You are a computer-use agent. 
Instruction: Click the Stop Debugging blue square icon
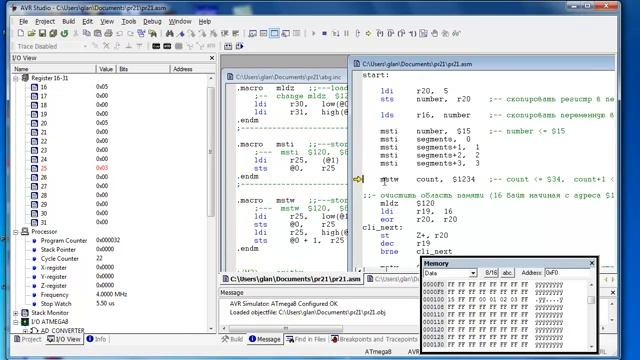point(324,33)
